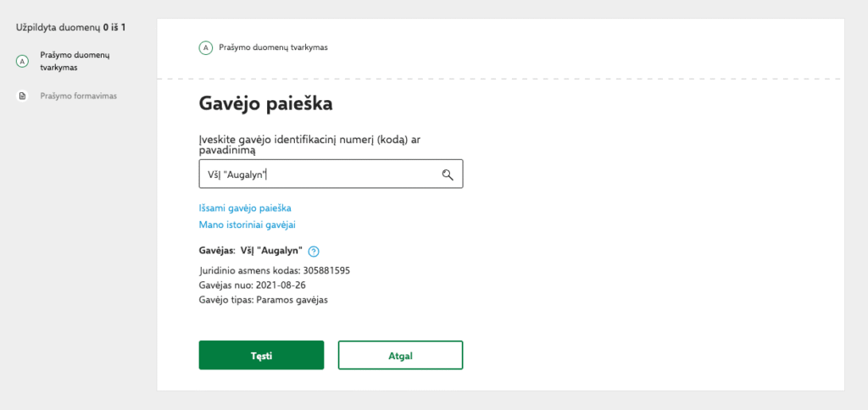
Task: Click the sidebar document icon for Prašymo formavimas
Action: coord(23,96)
